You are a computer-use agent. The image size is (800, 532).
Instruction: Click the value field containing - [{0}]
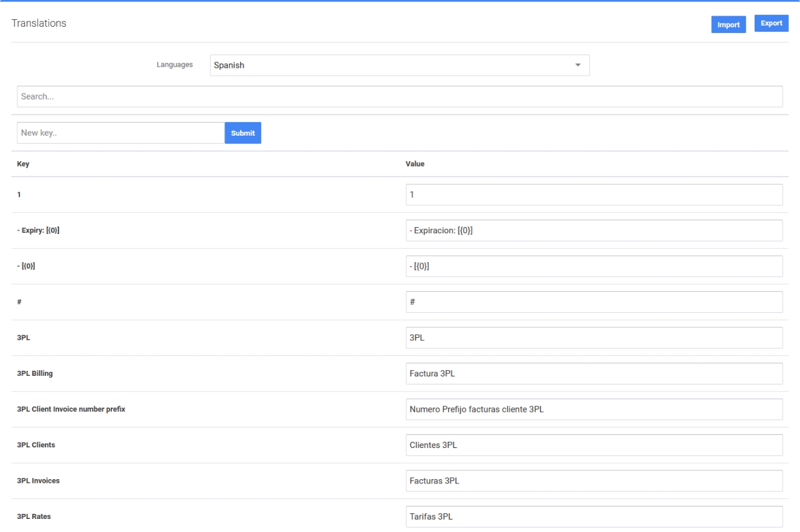coord(593,266)
